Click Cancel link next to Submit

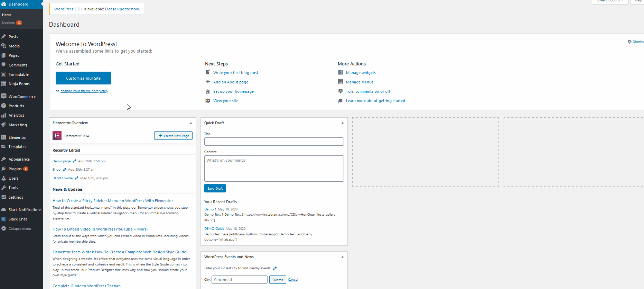tap(293, 280)
